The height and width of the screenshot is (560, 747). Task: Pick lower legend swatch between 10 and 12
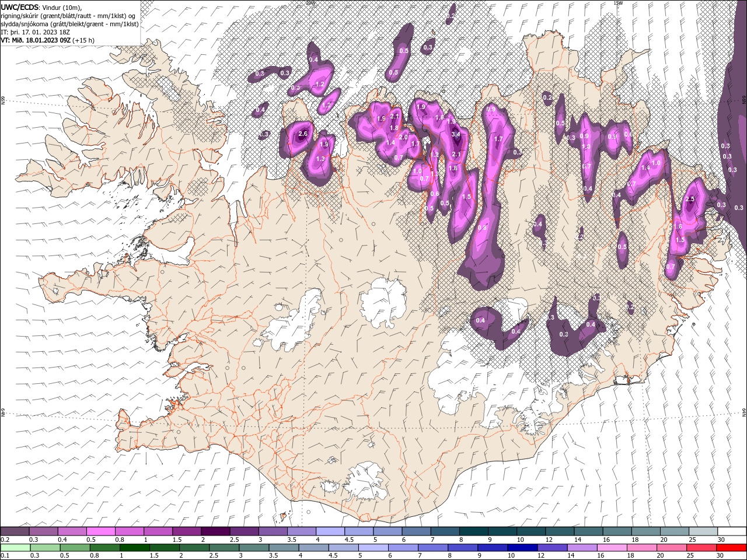click(523, 547)
